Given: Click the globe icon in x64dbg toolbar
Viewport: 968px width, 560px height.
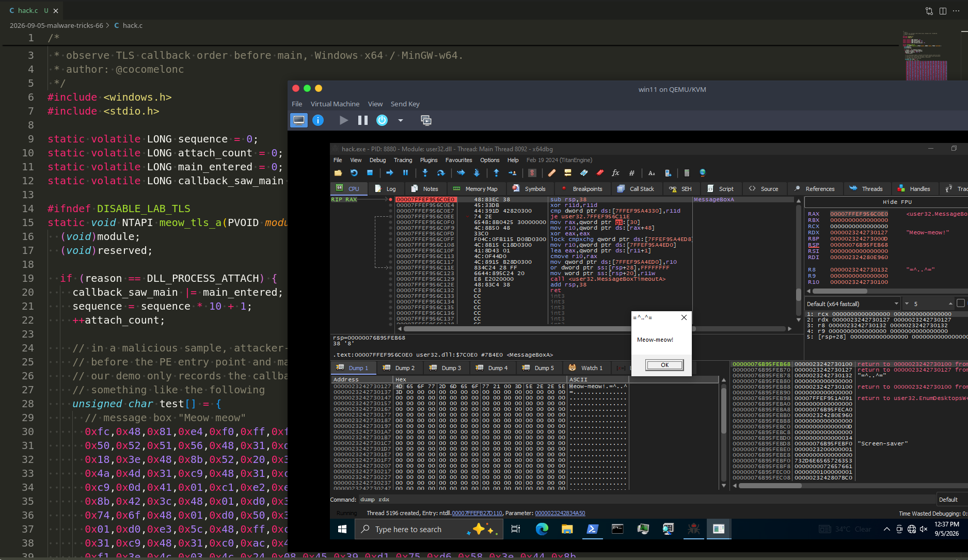Looking at the screenshot, I should pyautogui.click(x=703, y=173).
